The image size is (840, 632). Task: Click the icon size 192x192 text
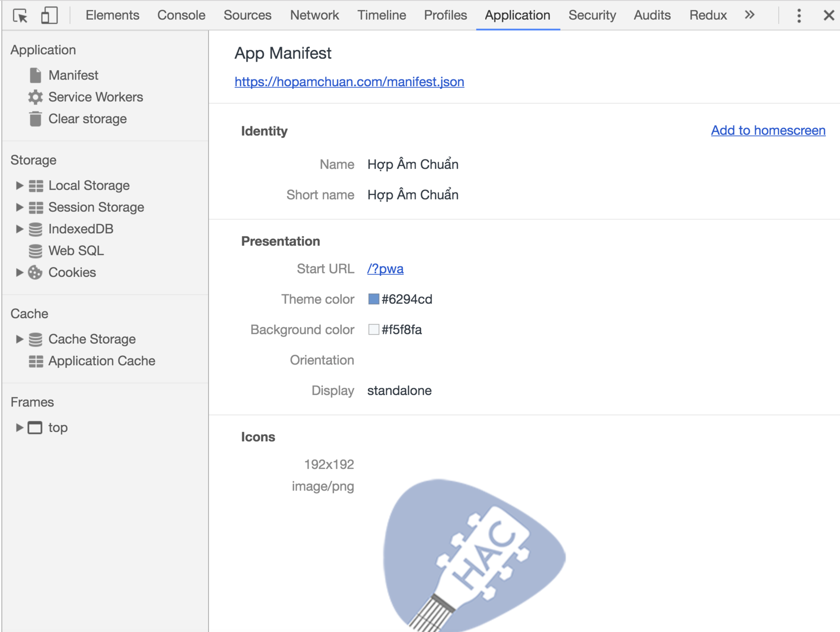click(329, 464)
